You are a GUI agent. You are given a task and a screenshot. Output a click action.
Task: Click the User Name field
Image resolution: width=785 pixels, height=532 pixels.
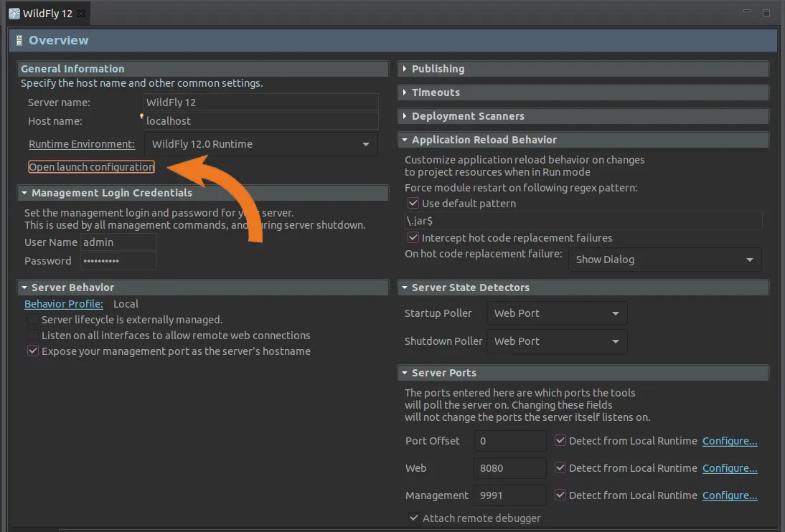click(x=118, y=242)
